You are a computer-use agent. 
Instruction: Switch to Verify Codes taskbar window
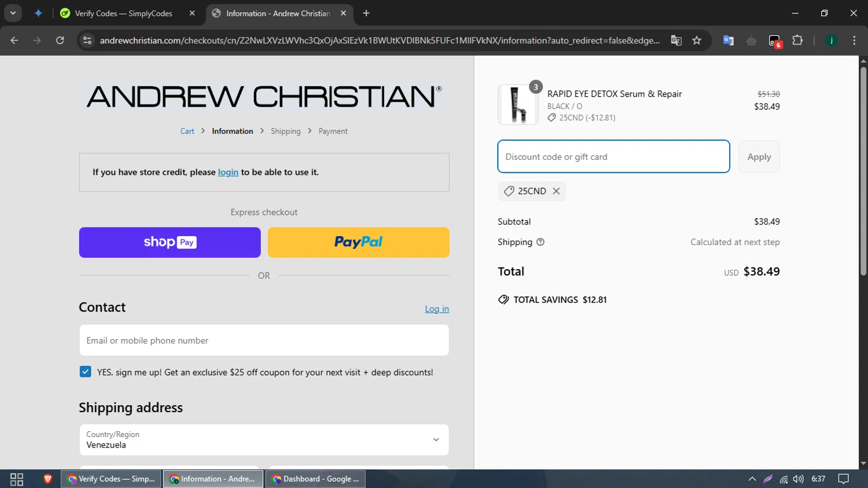click(x=111, y=479)
